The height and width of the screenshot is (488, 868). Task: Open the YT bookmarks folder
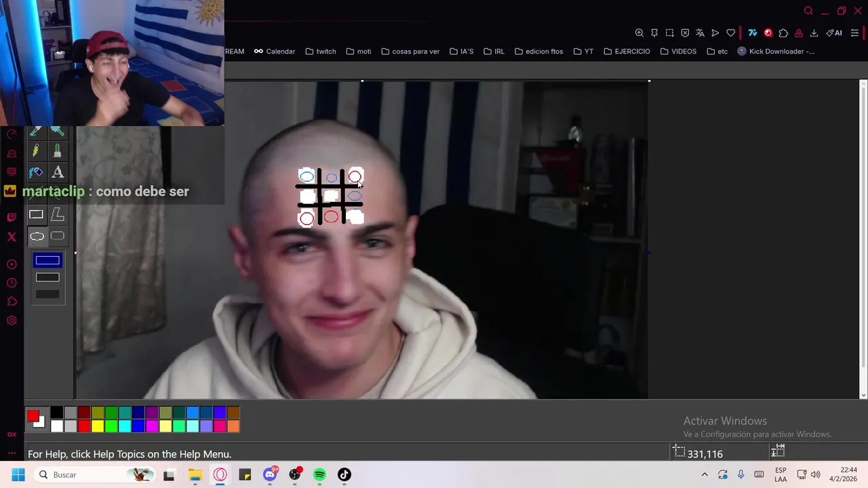583,52
